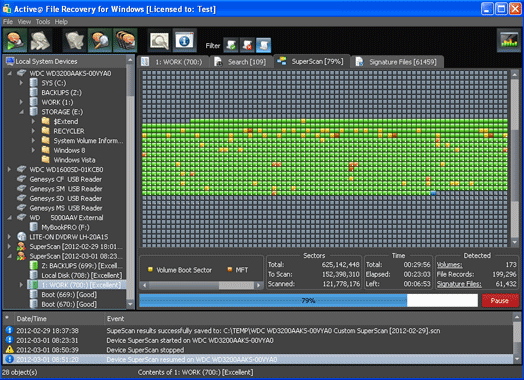Click the grayed-out recover disk toolbar icon
The height and width of the screenshot is (380, 524).
(x=75, y=41)
